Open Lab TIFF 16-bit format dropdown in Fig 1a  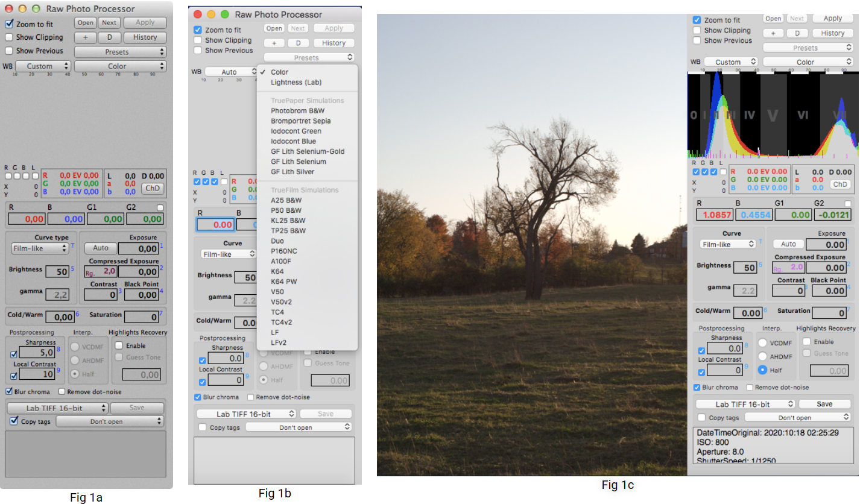pos(57,408)
